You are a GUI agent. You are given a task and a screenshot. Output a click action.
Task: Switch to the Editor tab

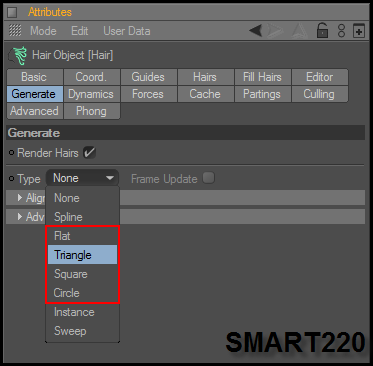(x=320, y=77)
